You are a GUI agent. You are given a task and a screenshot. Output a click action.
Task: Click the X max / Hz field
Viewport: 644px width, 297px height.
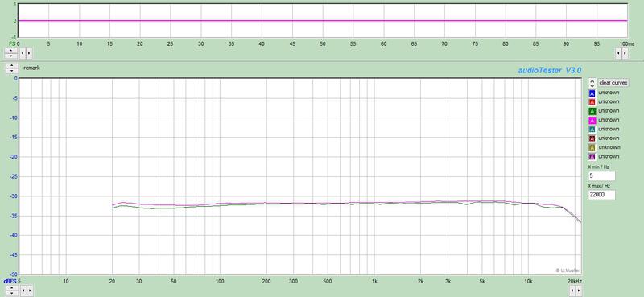tap(601, 195)
